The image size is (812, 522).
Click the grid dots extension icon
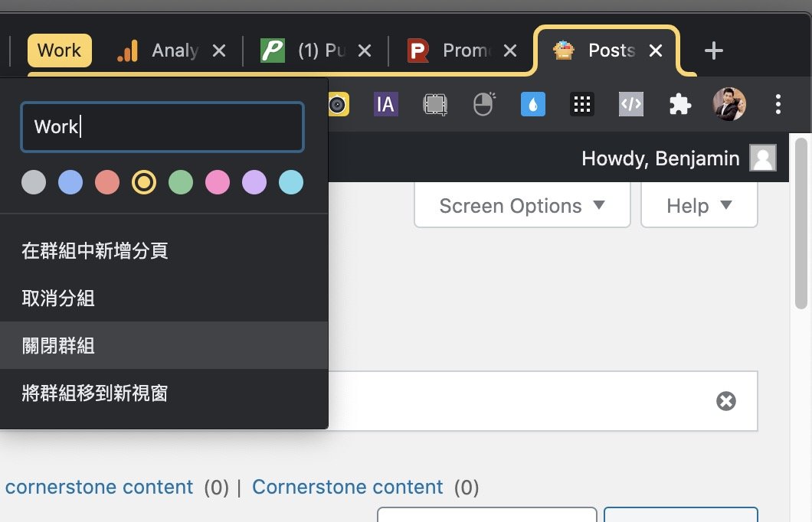(582, 105)
